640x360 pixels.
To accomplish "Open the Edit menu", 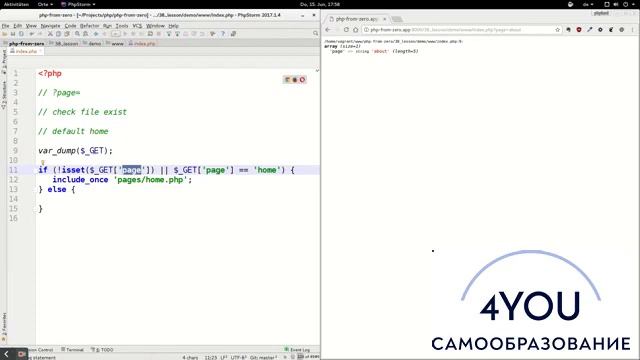I will tap(18, 26).
